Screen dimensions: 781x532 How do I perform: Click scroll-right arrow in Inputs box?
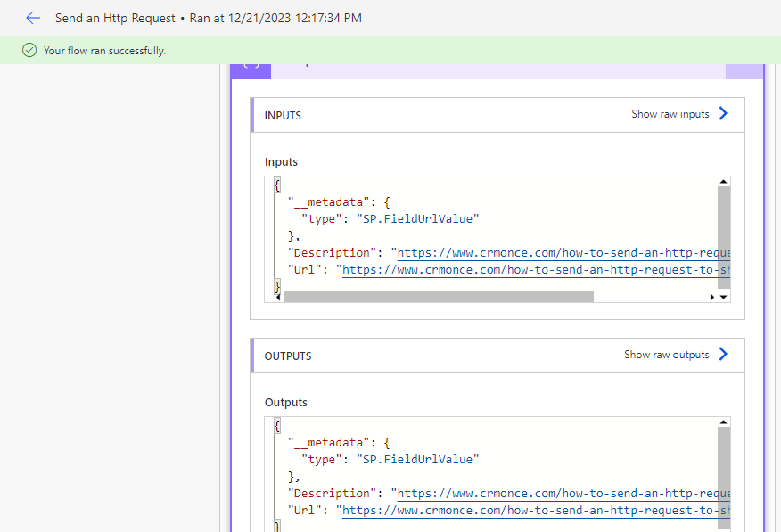coord(712,297)
